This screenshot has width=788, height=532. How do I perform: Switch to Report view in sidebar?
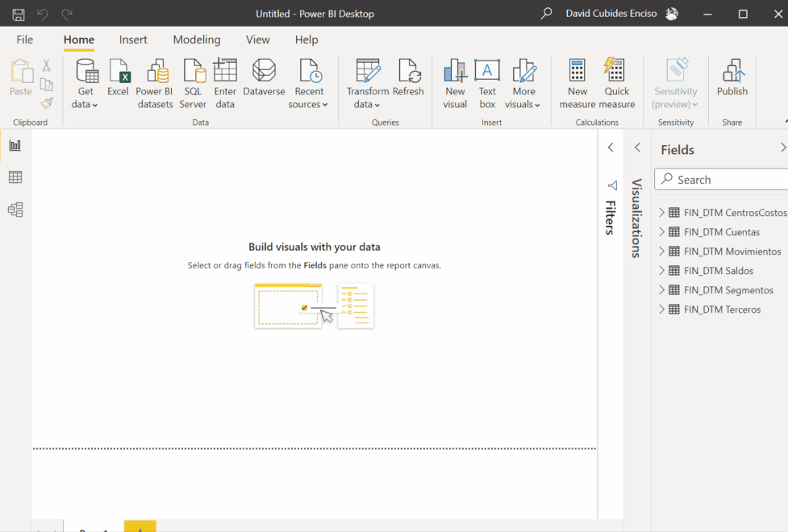click(15, 146)
